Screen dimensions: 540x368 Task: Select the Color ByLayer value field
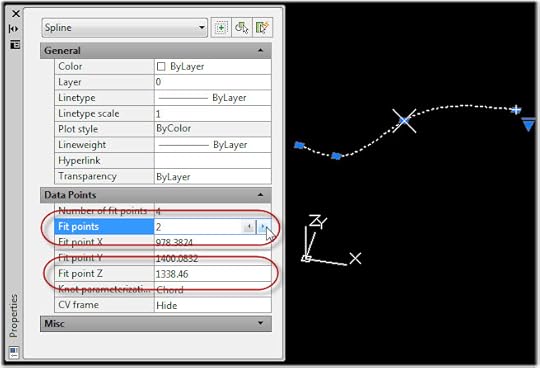[212, 66]
